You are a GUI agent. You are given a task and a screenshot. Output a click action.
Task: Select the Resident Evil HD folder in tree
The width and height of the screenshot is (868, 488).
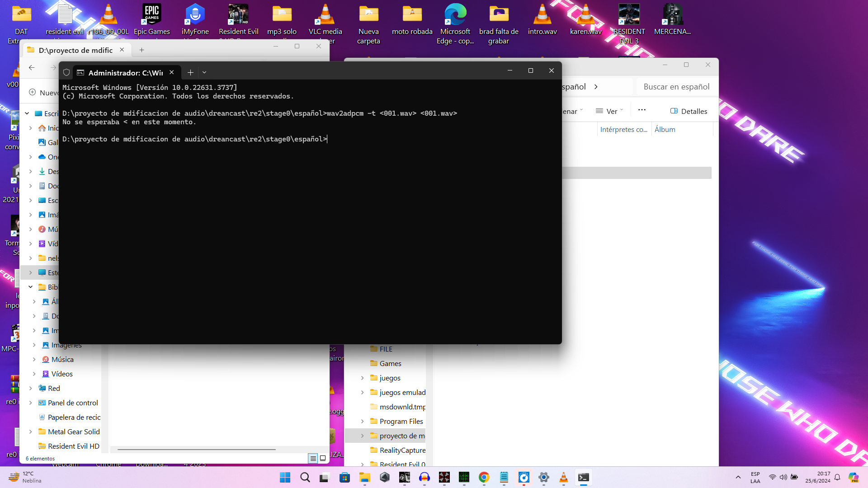tap(69, 446)
